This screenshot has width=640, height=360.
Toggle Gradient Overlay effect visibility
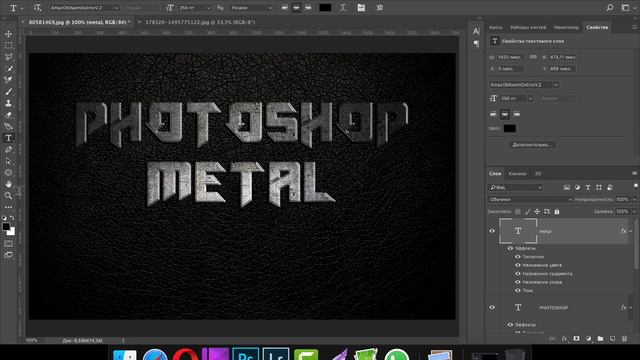[518, 273]
